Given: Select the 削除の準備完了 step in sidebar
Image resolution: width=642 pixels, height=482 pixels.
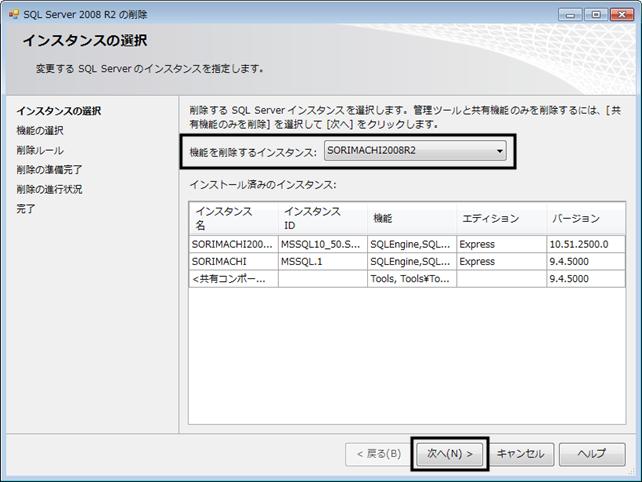Looking at the screenshot, I should 49,170.
